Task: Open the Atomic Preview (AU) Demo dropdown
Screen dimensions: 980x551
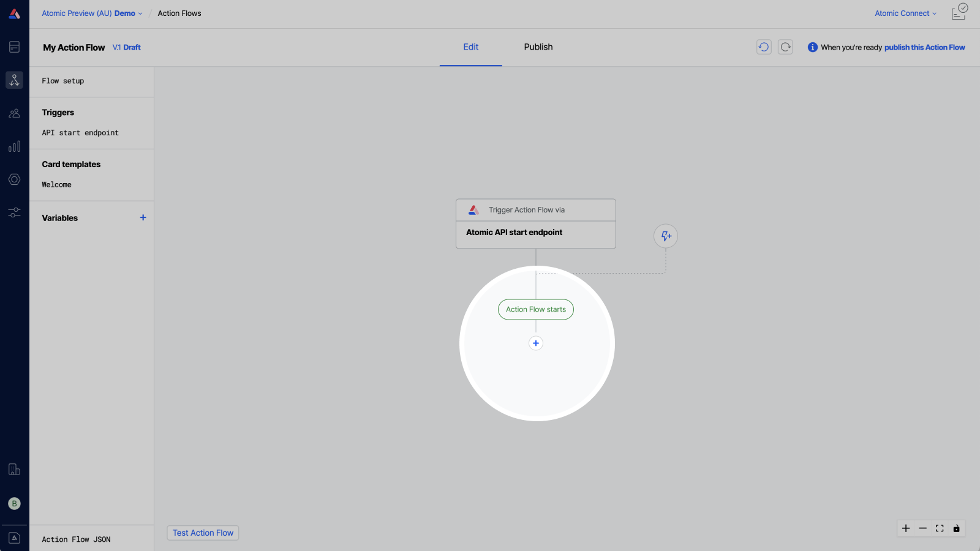Action: click(x=92, y=13)
